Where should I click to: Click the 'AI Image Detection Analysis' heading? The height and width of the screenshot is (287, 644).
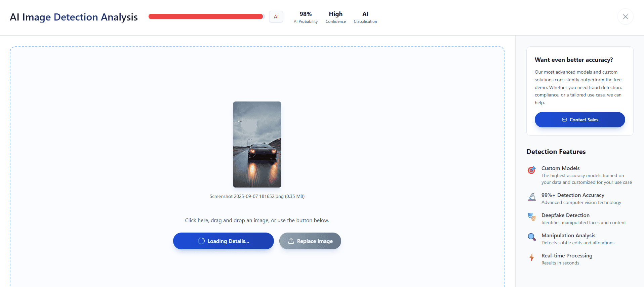(x=74, y=17)
